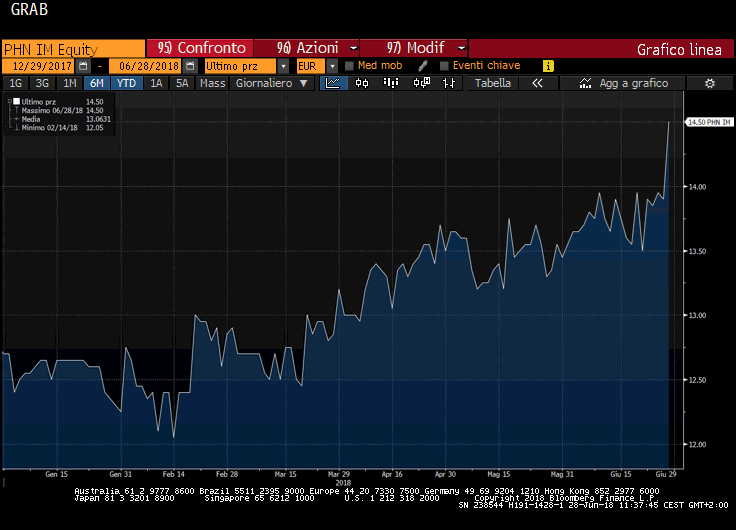The width and height of the screenshot is (736, 530).
Task: Open chart settings gear icon
Action: point(710,83)
